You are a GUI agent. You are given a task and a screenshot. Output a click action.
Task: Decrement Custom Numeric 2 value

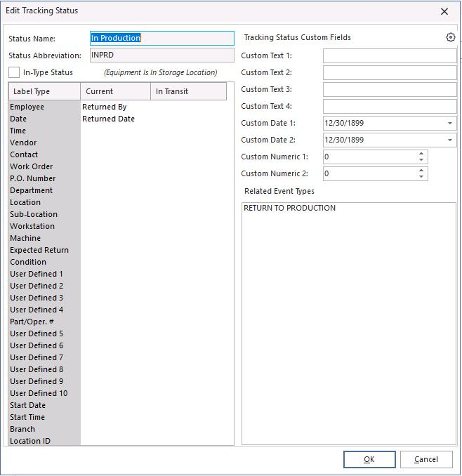[421, 177]
